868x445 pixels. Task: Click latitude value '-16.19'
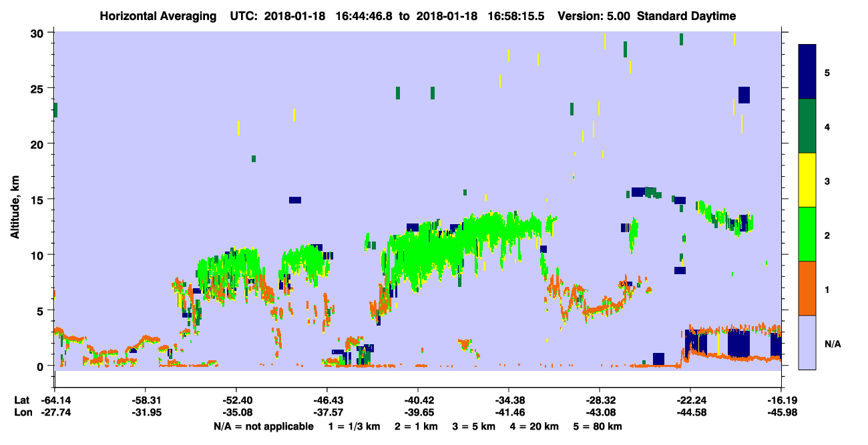781,400
